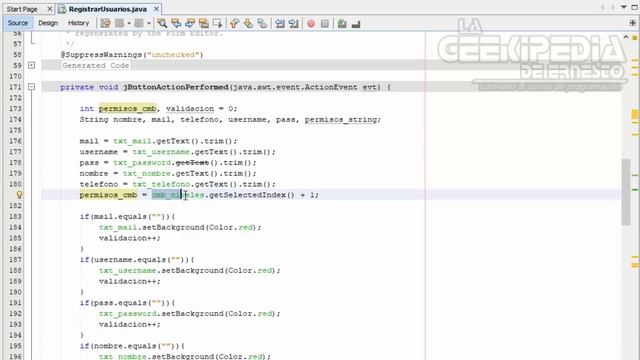Screen dimensions: 640x360
Task: Click 'txt_mail' on line 176
Action: [x=132, y=141]
